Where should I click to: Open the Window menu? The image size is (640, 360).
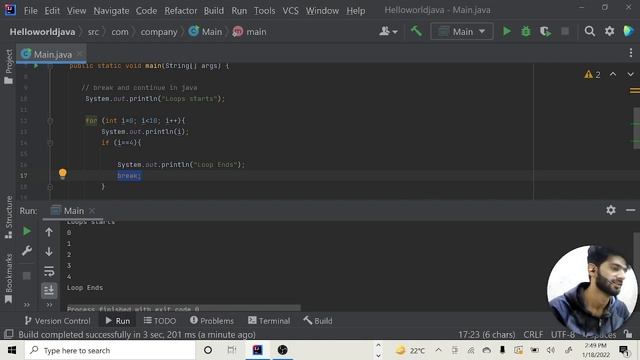(x=322, y=11)
